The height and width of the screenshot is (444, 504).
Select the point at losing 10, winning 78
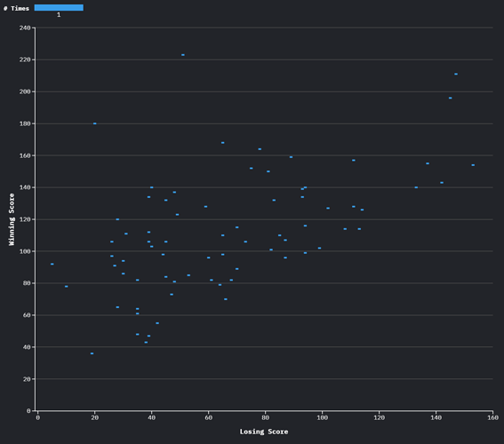point(66,286)
